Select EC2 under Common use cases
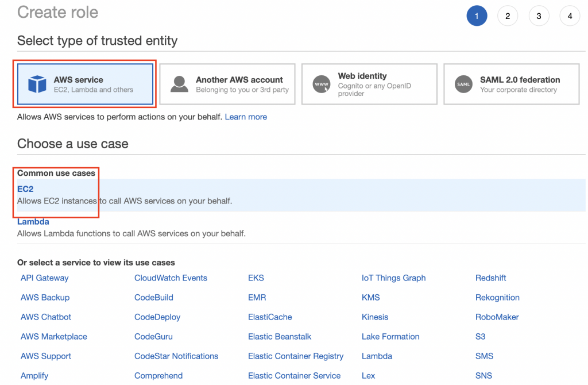 pos(25,188)
